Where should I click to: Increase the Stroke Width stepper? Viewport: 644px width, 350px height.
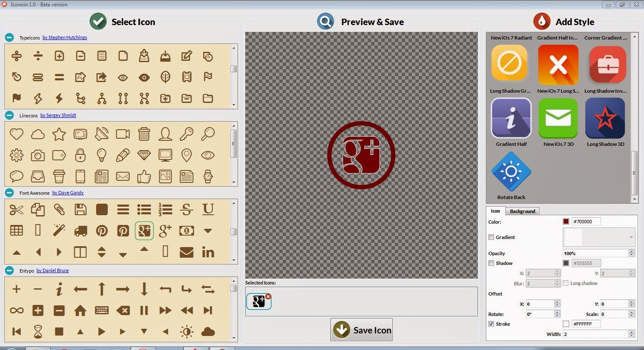click(x=632, y=333)
